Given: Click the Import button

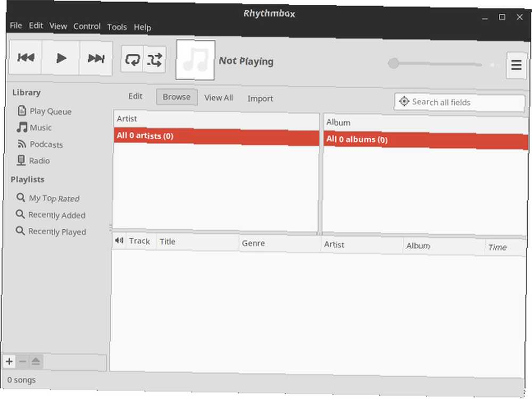Looking at the screenshot, I should (260, 98).
